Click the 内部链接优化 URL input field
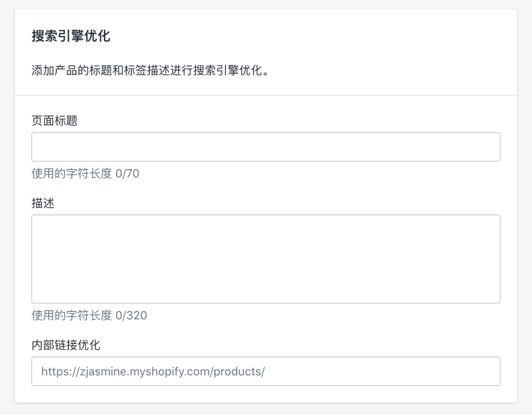Screen dimensions: 532x415 point(266,371)
